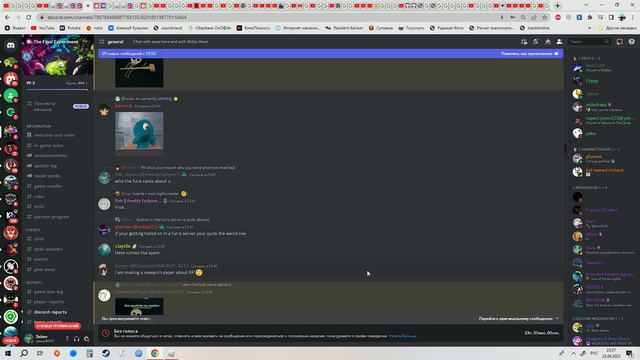Viewport: 640px width, 360px height.
Task: Click the Chrome address bar
Action: point(269,18)
